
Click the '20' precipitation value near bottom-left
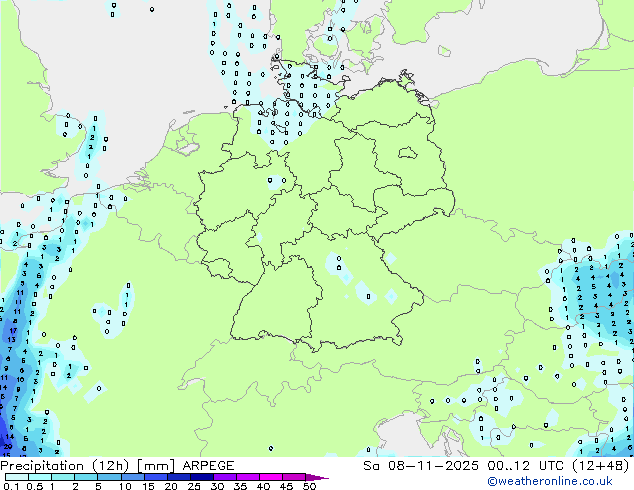pyautogui.click(x=8, y=446)
